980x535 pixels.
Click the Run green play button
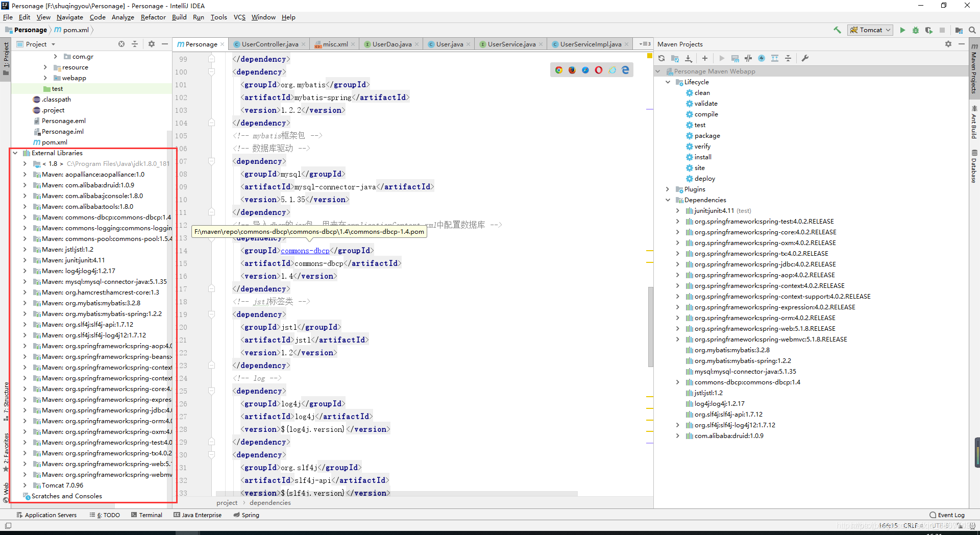click(x=902, y=30)
